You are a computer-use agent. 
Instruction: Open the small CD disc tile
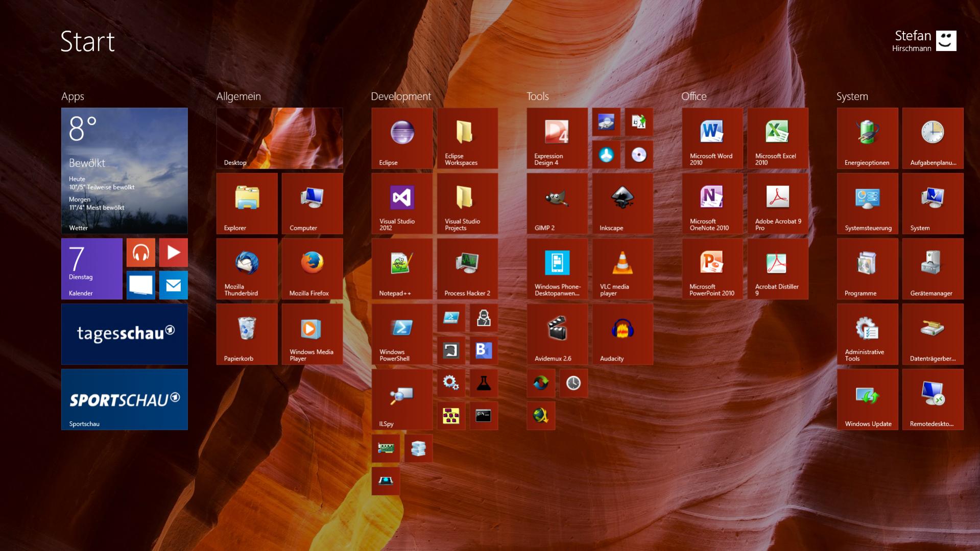639,154
